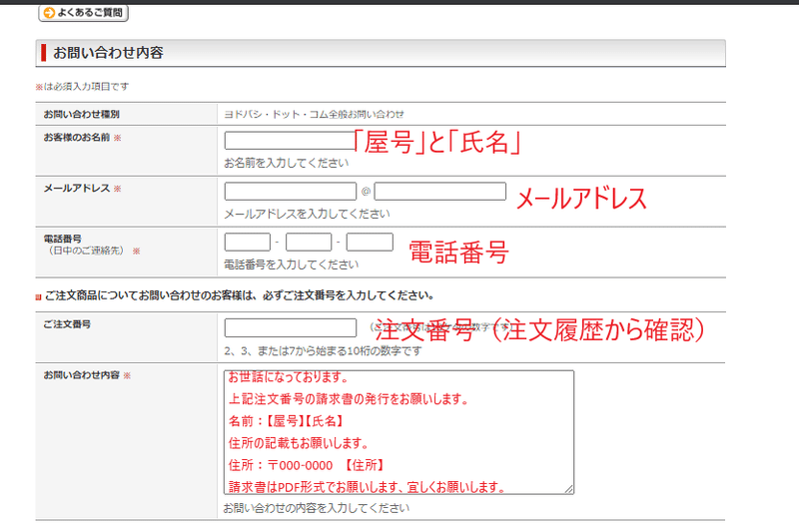Image resolution: width=799 pixels, height=532 pixels.
Task: Click the orange arrow icon in FAQ button
Action: 49,13
